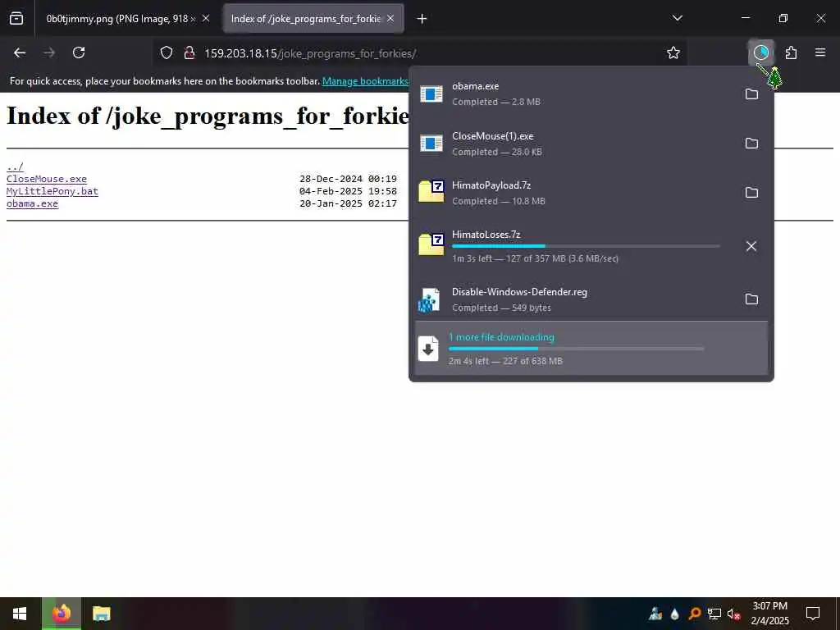Show insecure connection lock info
Screen dimensions: 840x630
tap(189, 53)
